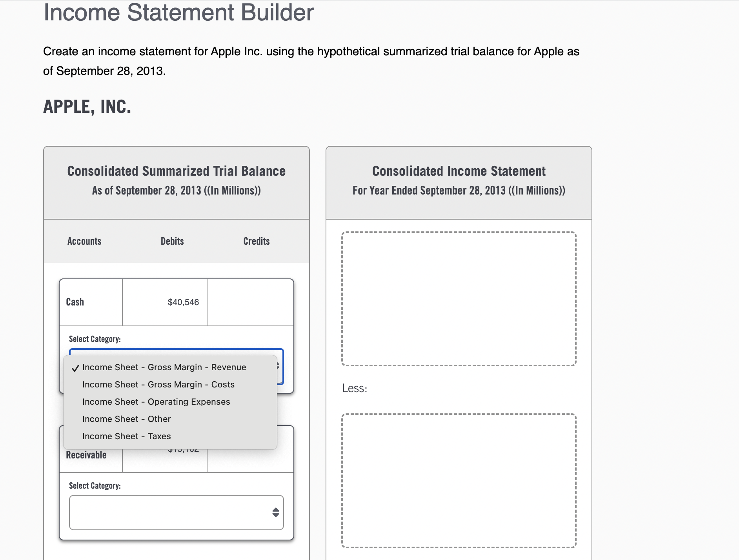Click the stepper arrows on Receivable category selector
739x560 pixels.
[275, 513]
